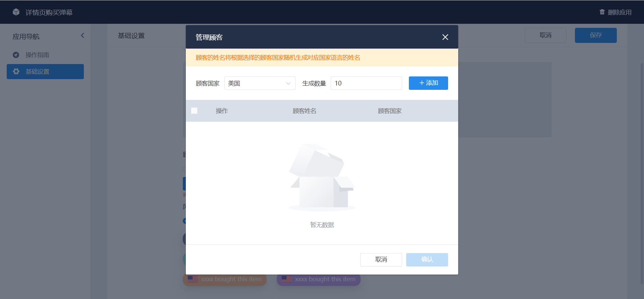Click the 生成数量 input field
The image size is (644, 299).
[x=366, y=83]
